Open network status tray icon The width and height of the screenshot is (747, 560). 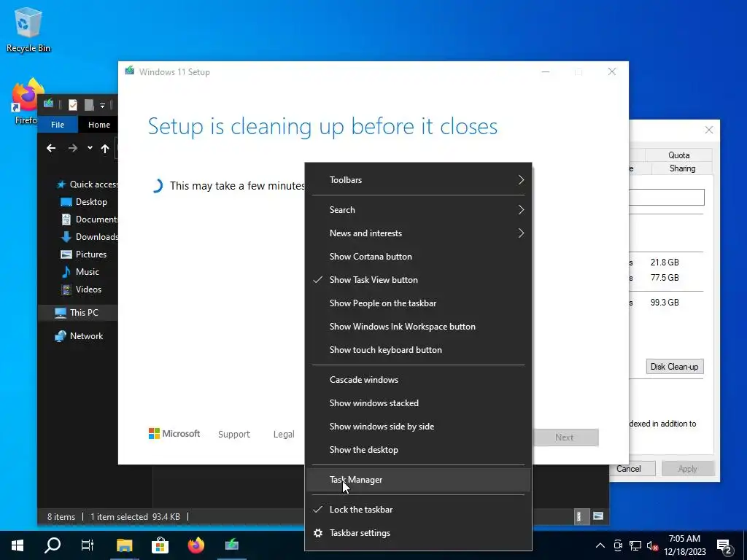tap(635, 545)
